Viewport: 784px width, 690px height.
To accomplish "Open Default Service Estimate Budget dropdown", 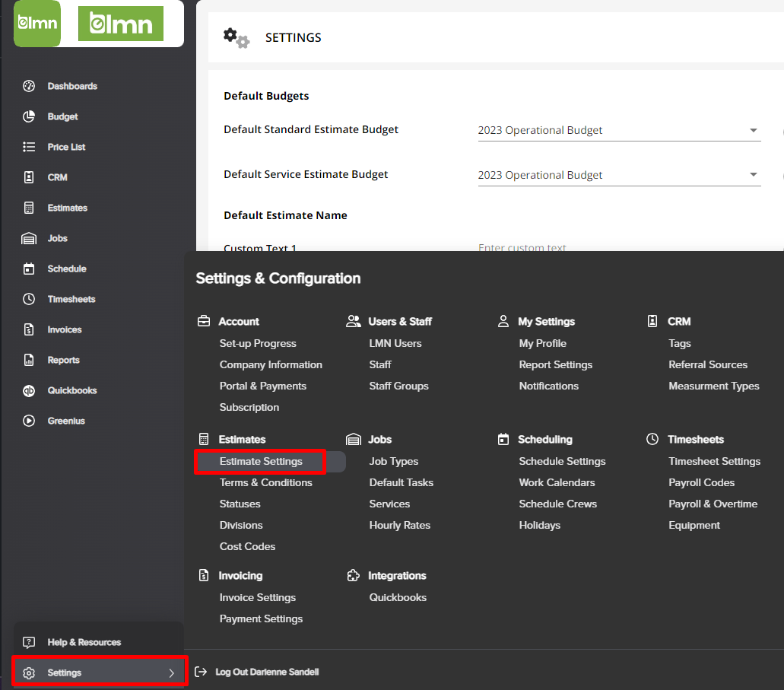I will tap(619, 175).
